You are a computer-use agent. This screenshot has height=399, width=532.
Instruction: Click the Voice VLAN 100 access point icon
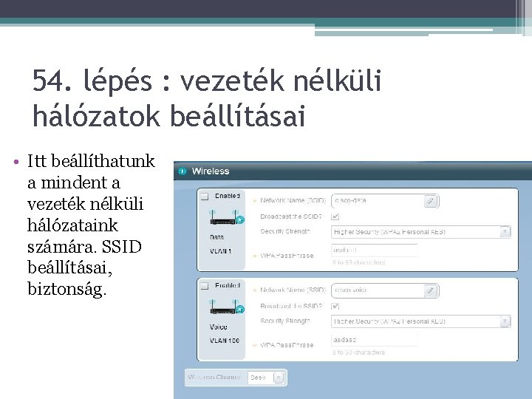tap(226, 307)
